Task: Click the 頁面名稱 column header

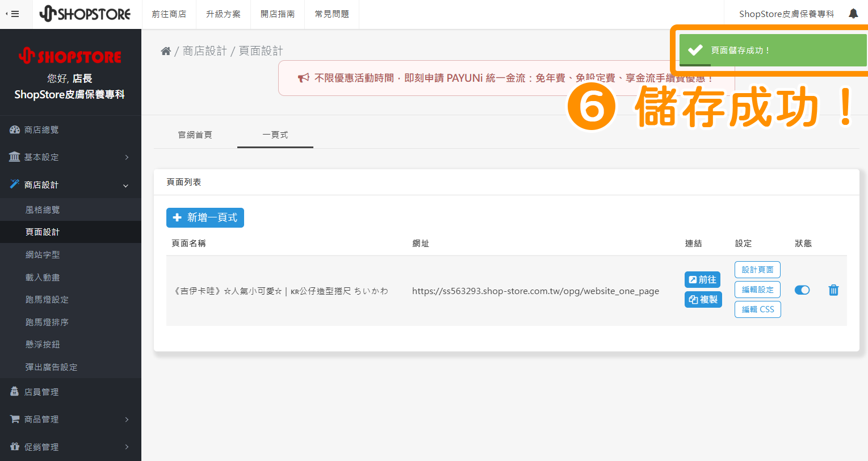Action: [189, 243]
